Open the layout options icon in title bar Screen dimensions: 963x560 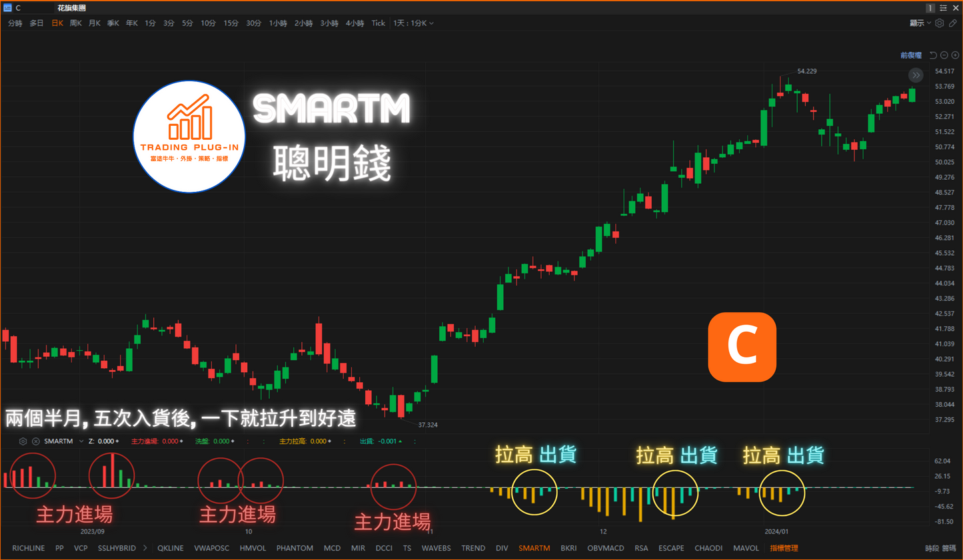(x=943, y=8)
